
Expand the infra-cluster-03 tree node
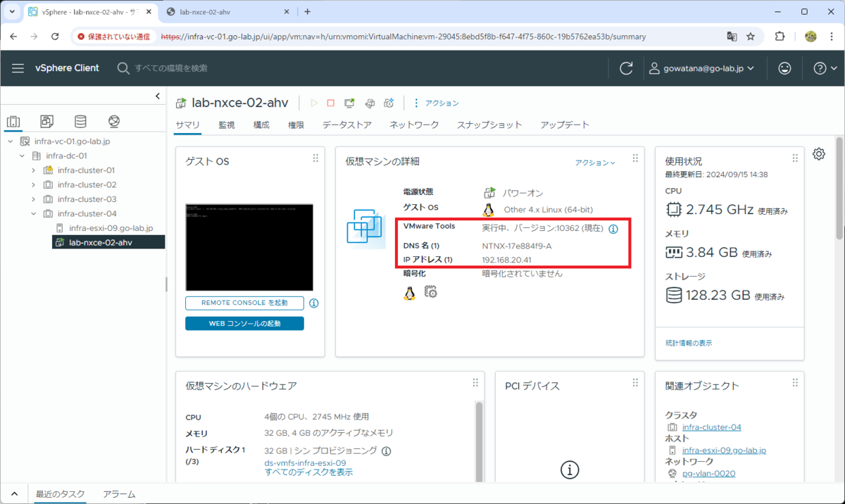34,199
